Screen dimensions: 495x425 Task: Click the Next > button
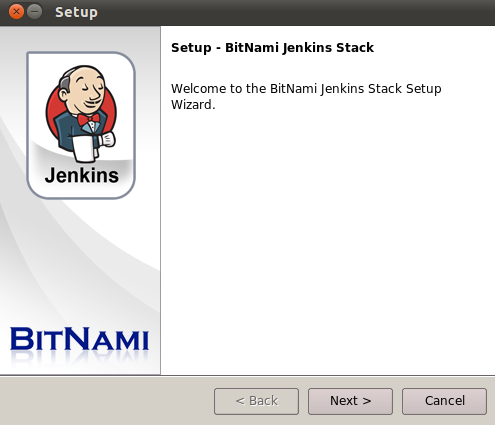(350, 401)
